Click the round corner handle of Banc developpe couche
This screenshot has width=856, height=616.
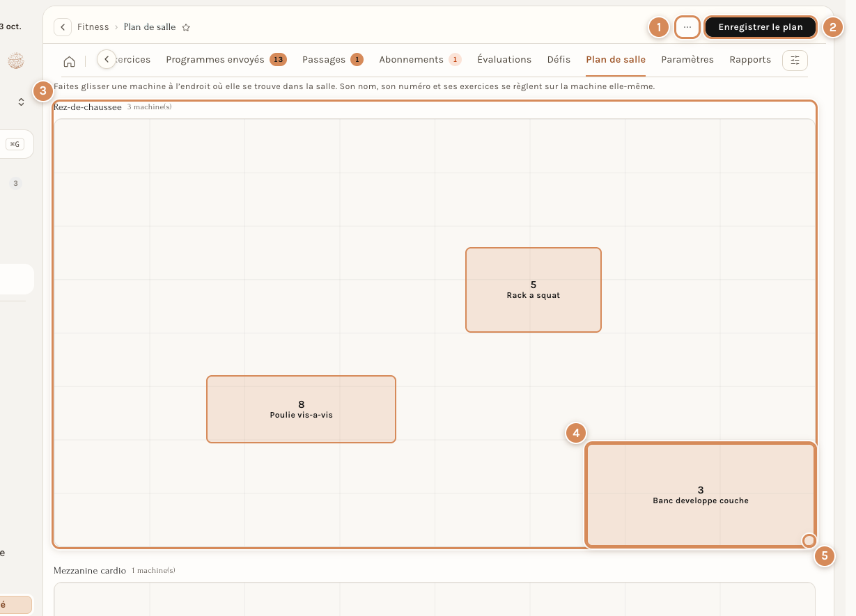click(x=809, y=540)
